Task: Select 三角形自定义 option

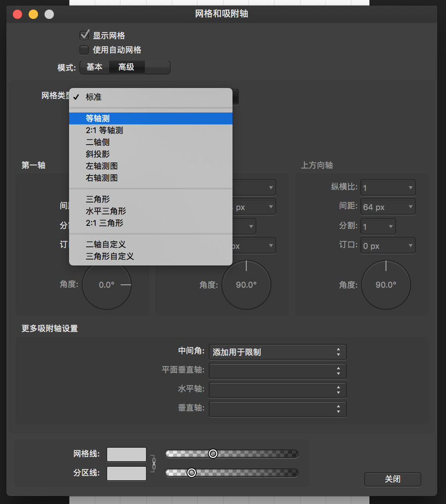Action: tap(151, 256)
